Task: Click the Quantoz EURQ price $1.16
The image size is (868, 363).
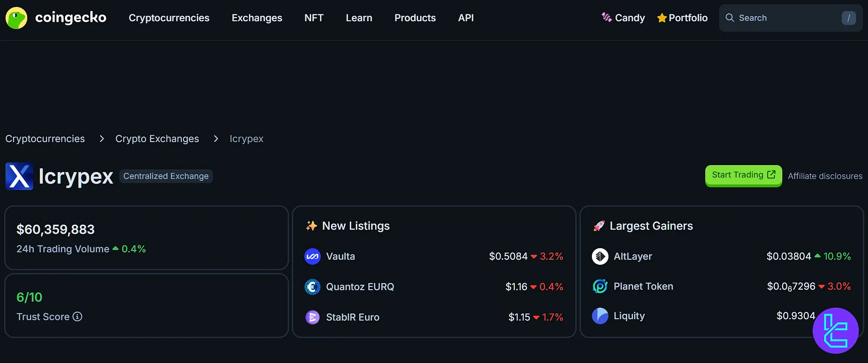Action: 516,287
